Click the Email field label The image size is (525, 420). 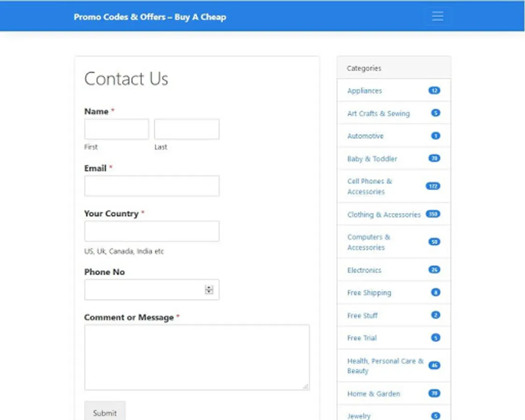click(95, 168)
